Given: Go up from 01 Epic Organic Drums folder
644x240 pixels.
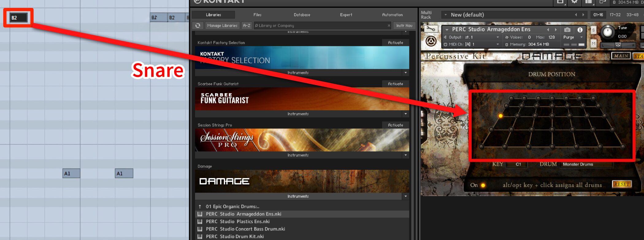Looking at the screenshot, I should tap(200, 207).
